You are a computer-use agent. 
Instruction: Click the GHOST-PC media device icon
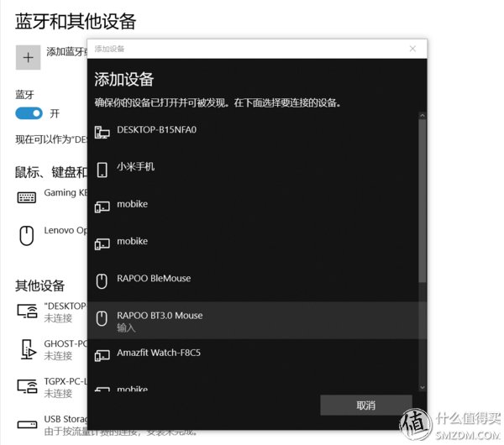(x=29, y=349)
